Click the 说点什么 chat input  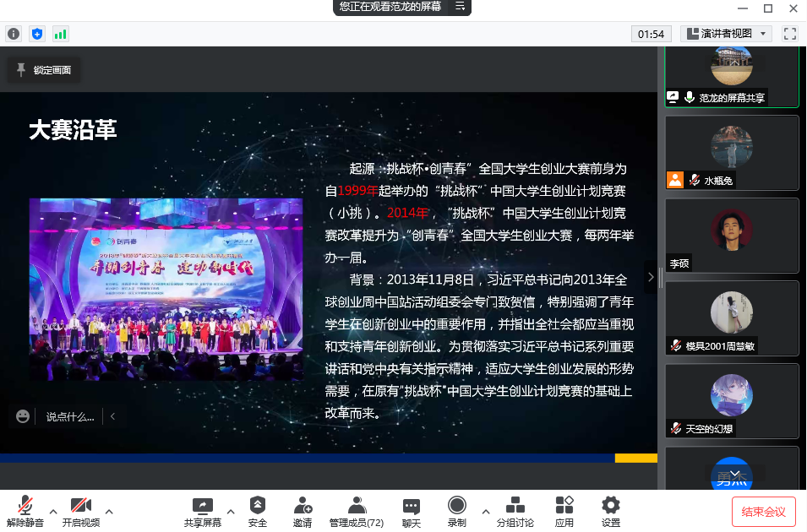pos(69,416)
